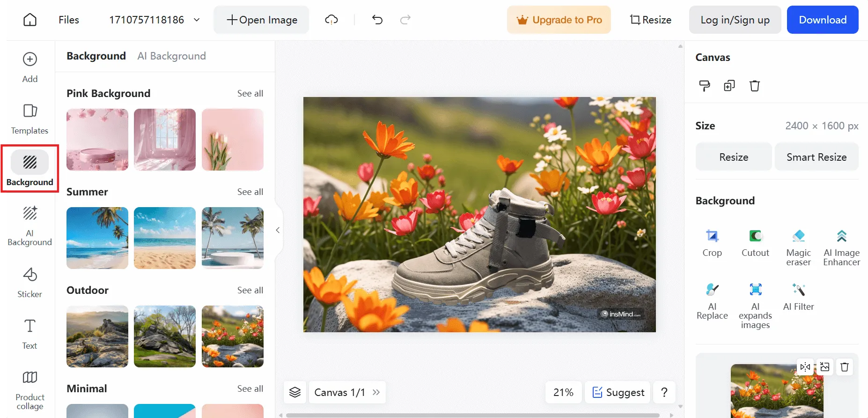
Task: Redo the last action
Action: click(405, 20)
